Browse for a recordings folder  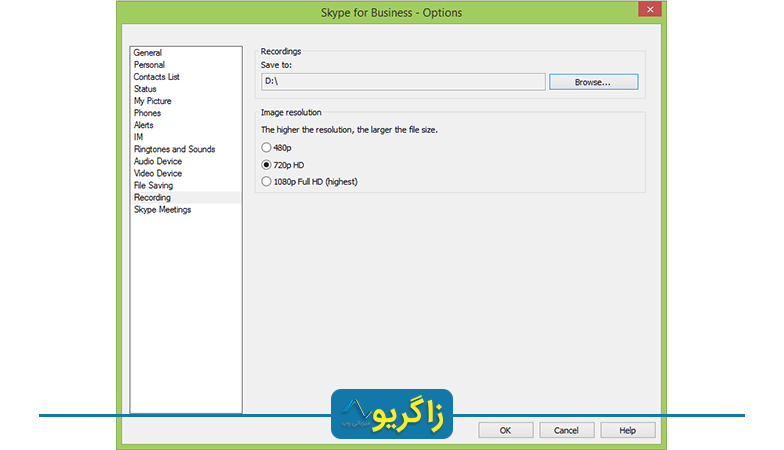(x=594, y=82)
